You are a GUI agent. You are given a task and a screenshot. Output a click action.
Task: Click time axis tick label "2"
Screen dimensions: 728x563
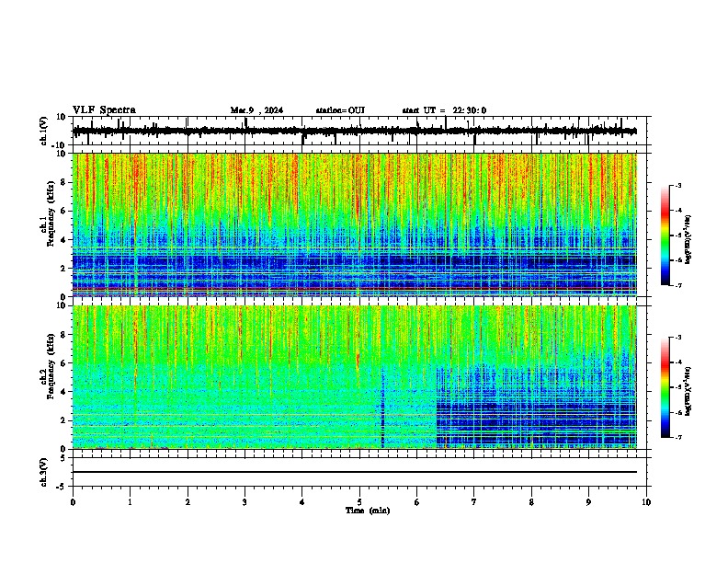click(188, 502)
